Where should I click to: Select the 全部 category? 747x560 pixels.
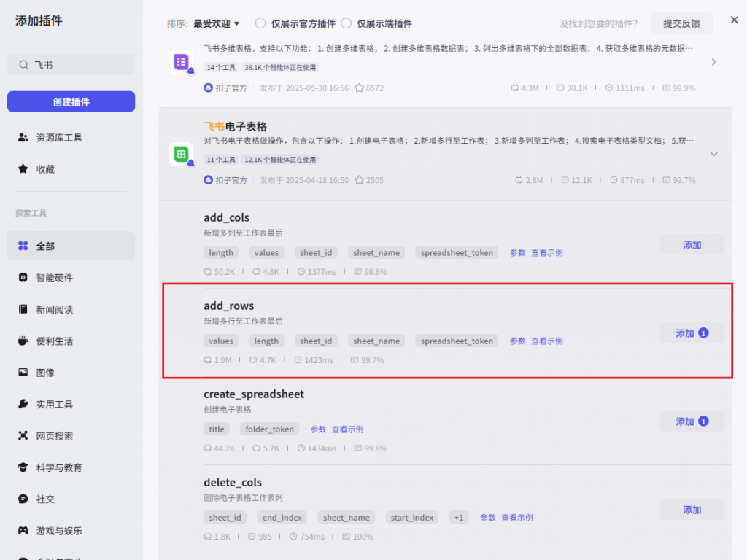(x=71, y=246)
